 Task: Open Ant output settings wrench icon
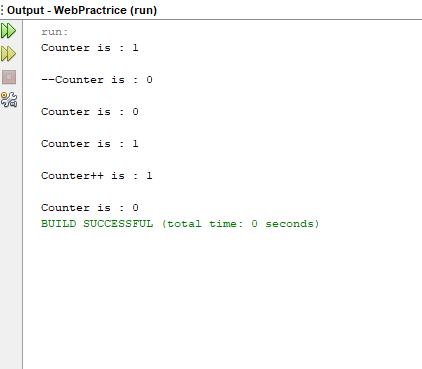(9, 100)
